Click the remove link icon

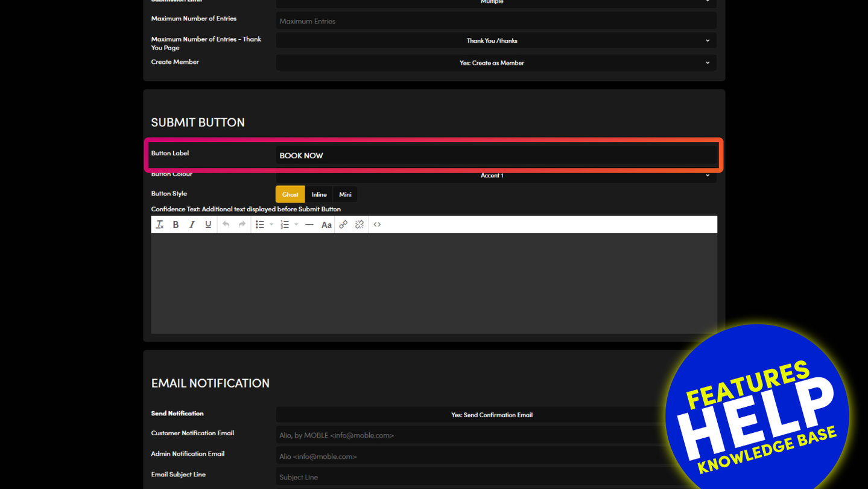[360, 225]
